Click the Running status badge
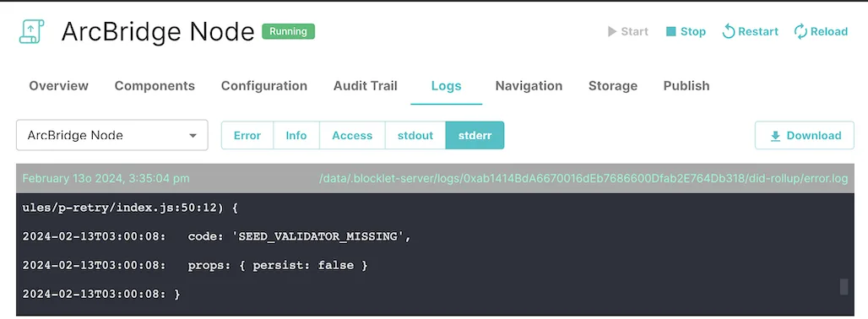This screenshot has height=319, width=868. [289, 31]
